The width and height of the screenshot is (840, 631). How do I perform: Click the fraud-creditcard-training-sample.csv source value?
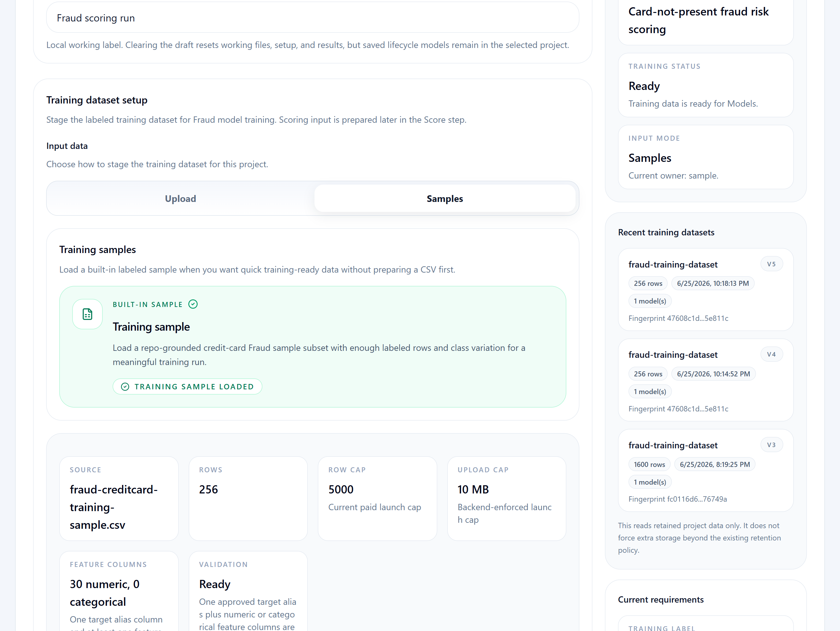(114, 507)
